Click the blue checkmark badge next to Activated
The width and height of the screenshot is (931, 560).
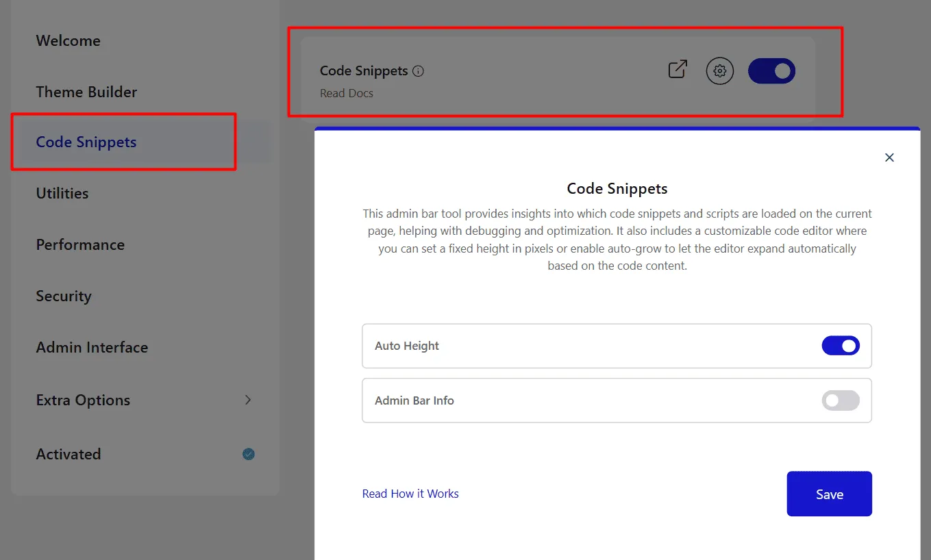(248, 454)
